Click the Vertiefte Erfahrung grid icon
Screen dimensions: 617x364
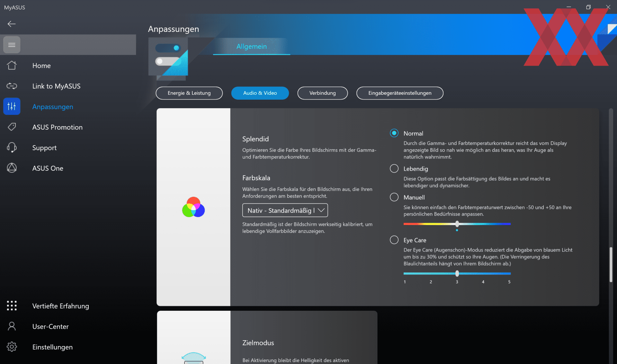12,306
